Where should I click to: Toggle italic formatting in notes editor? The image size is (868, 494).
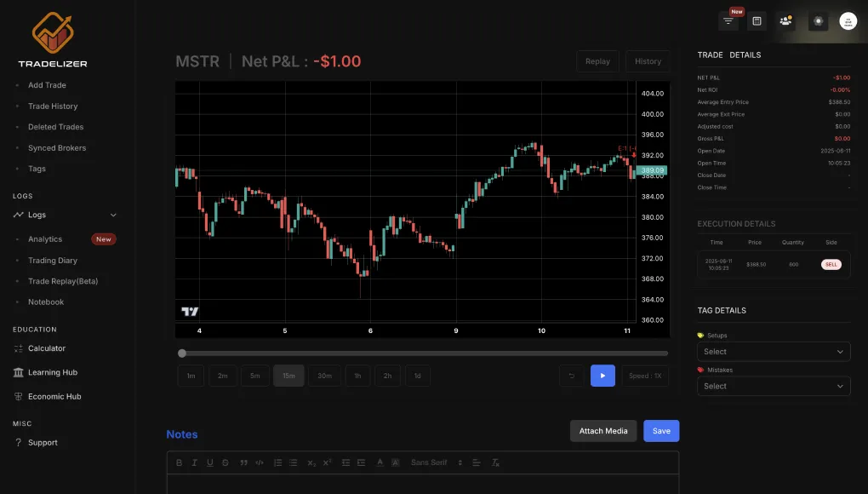pyautogui.click(x=195, y=462)
